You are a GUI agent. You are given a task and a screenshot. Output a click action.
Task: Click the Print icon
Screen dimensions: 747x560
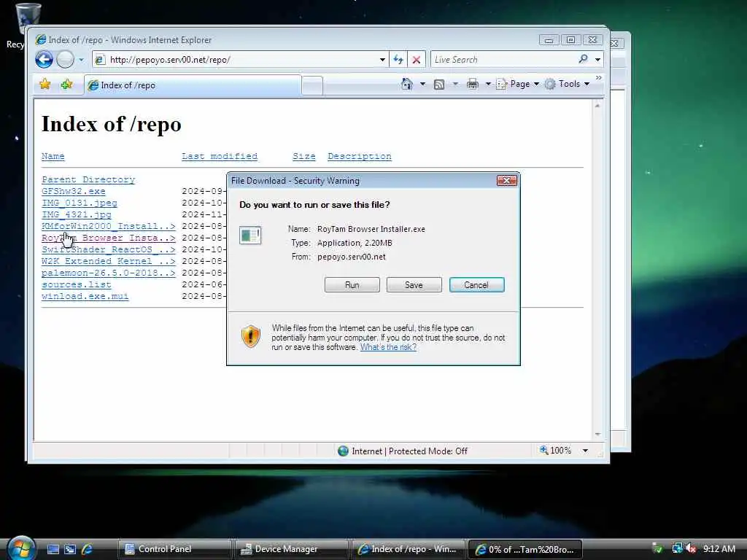click(x=472, y=85)
